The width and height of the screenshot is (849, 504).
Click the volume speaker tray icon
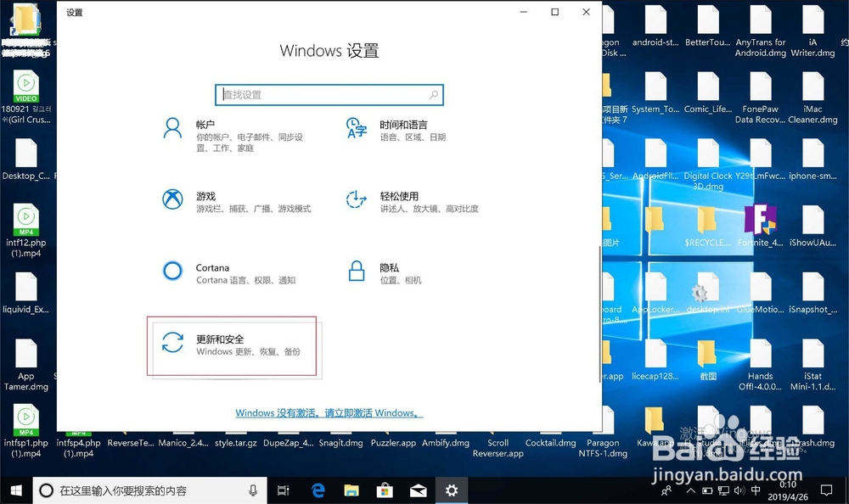point(739,490)
